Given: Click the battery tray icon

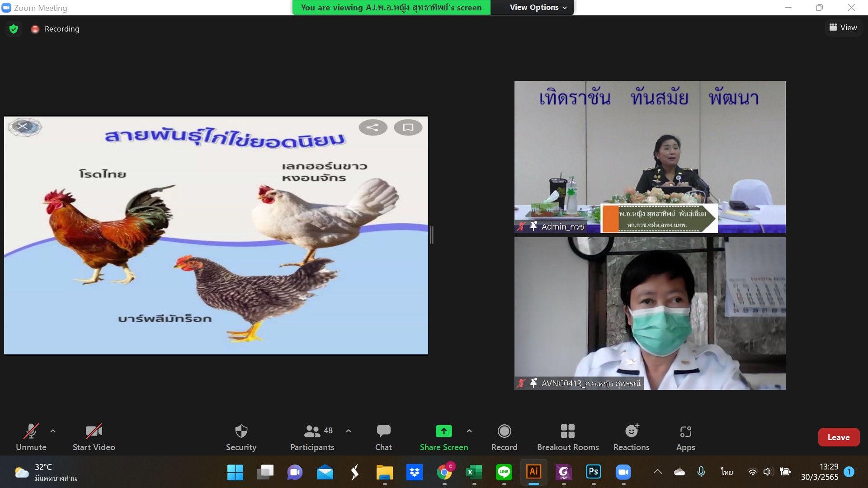Looking at the screenshot, I should tap(785, 472).
